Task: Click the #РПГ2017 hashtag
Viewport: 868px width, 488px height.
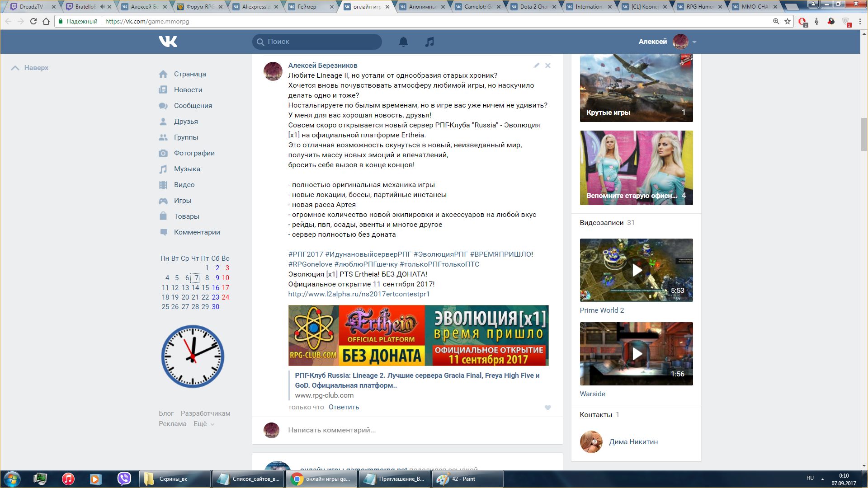Action: pyautogui.click(x=306, y=254)
